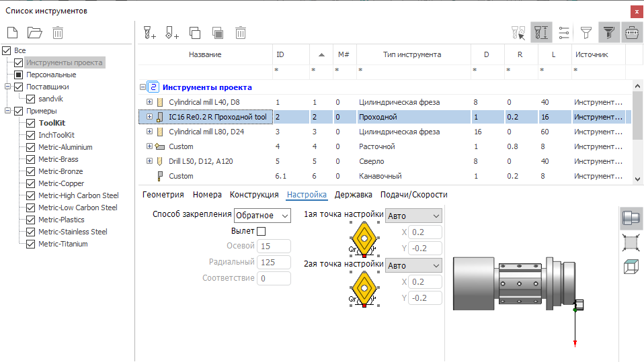The height and width of the screenshot is (362, 644).
Task: Switch to the Геометрия tab
Action: 163,195
